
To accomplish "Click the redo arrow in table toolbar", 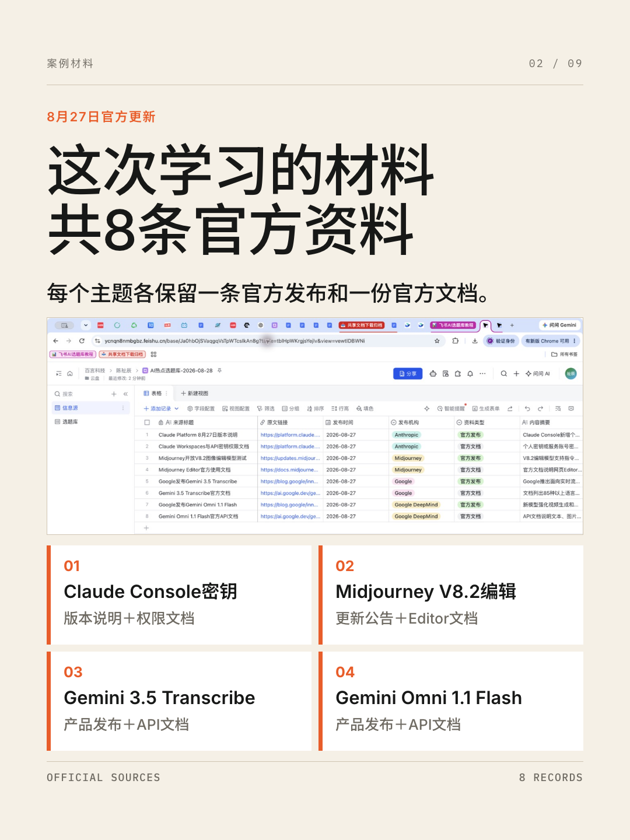I will (540, 408).
